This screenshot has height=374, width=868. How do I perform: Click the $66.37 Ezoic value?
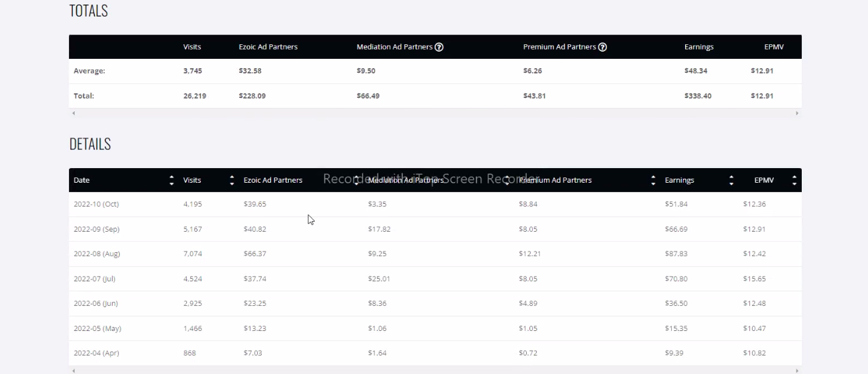[x=255, y=254]
